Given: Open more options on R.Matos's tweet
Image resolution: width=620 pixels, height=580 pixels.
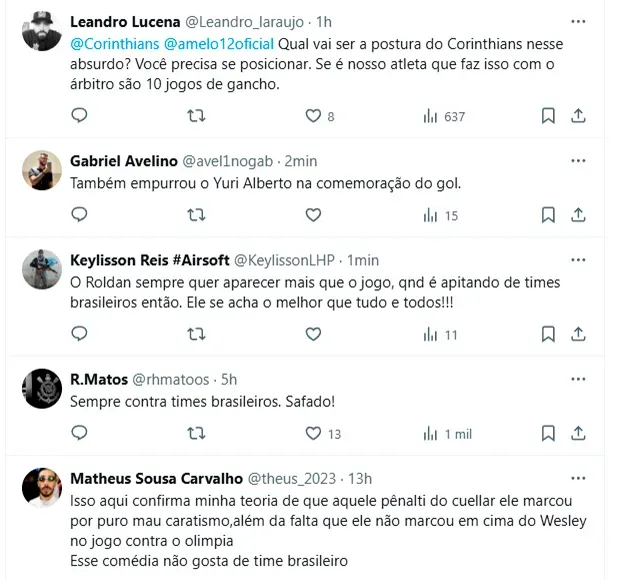Looking at the screenshot, I should [578, 379].
